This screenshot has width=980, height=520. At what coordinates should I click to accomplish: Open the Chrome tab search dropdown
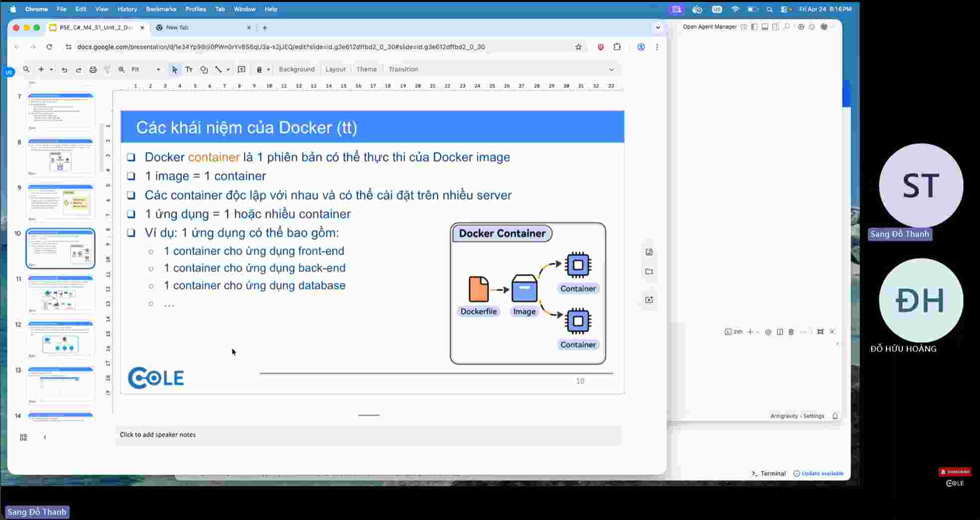[x=658, y=28]
